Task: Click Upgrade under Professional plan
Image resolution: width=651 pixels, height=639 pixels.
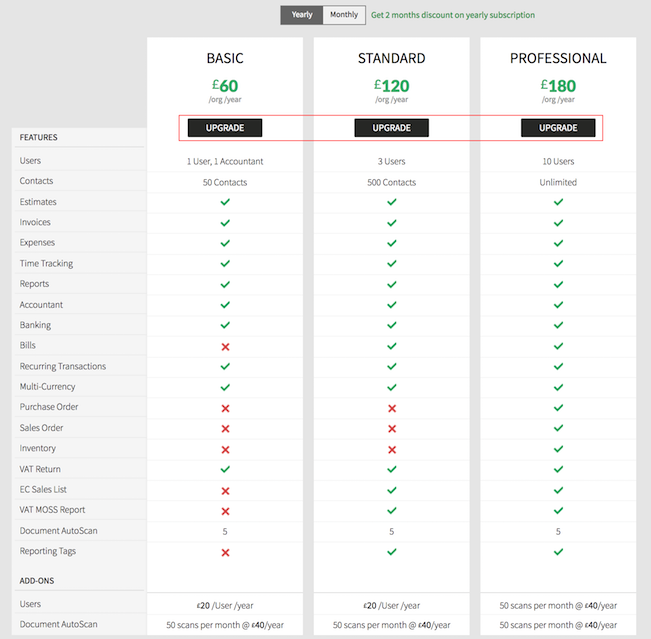Action: coord(558,128)
